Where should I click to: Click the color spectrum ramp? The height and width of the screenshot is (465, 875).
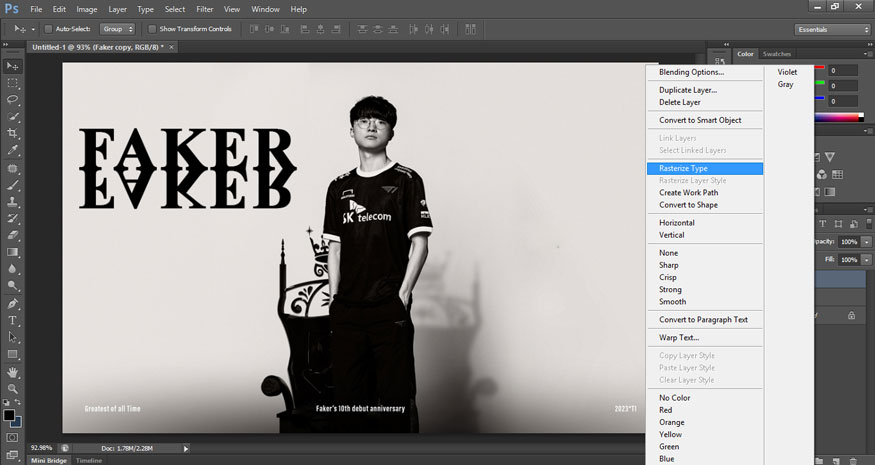point(839,118)
